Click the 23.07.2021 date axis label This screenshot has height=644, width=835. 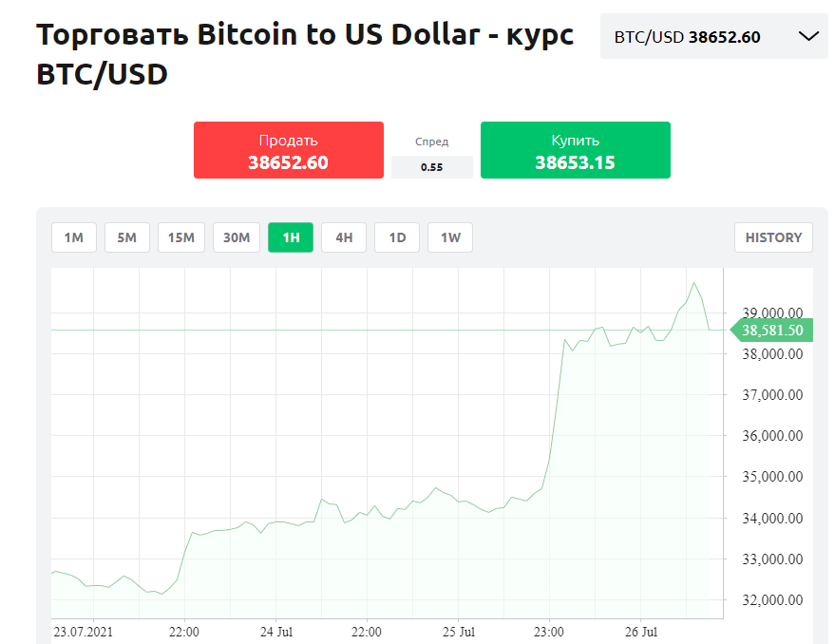pos(83,633)
